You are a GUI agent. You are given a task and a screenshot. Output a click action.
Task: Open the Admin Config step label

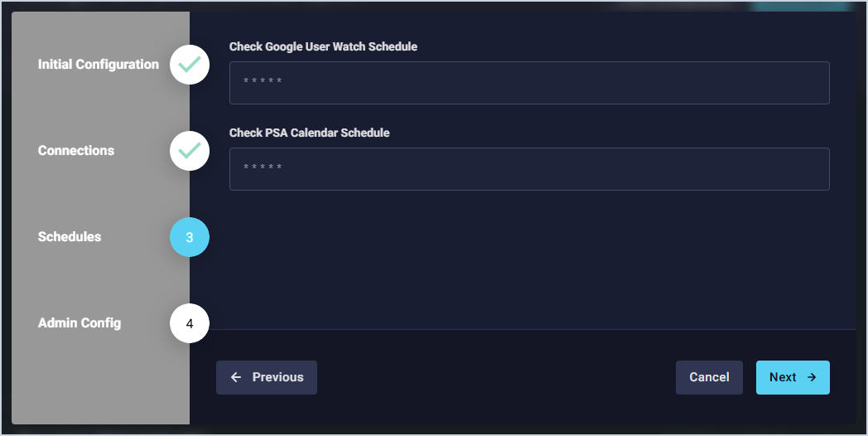pos(80,323)
